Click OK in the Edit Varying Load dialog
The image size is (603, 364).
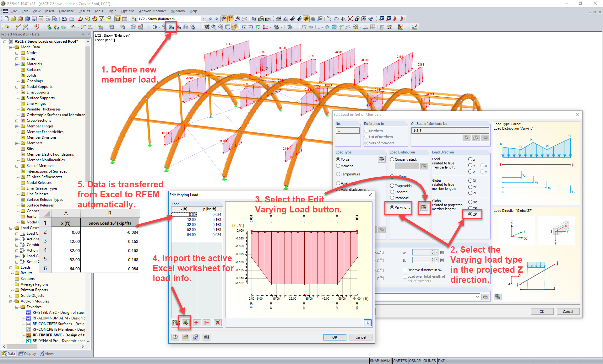(x=335, y=337)
